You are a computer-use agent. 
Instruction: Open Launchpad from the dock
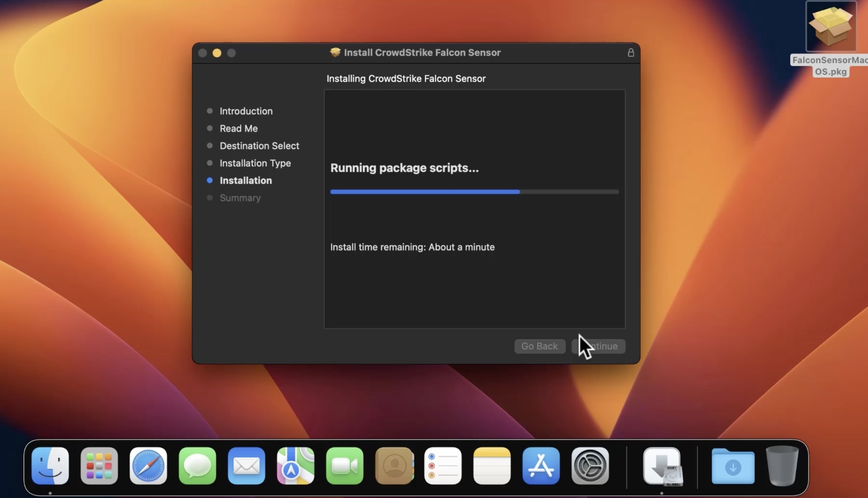[99, 466]
